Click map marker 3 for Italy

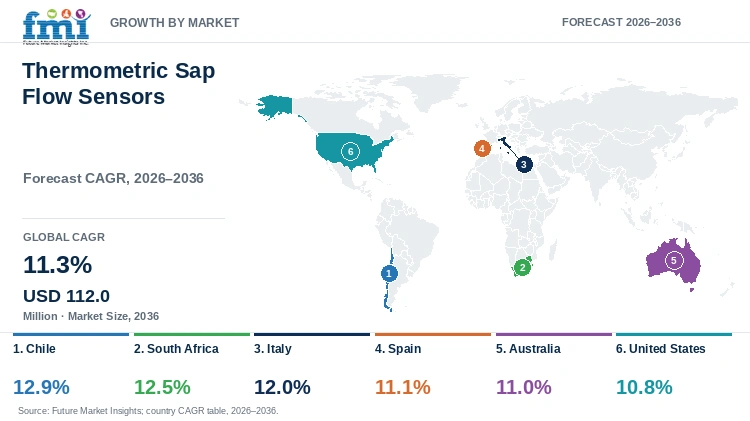coord(524,165)
